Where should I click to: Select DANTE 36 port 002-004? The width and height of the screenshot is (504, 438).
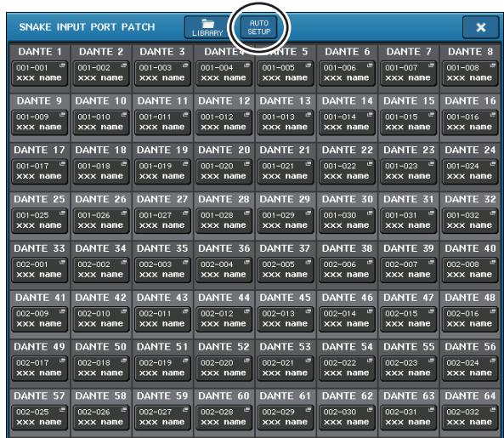coord(224,270)
